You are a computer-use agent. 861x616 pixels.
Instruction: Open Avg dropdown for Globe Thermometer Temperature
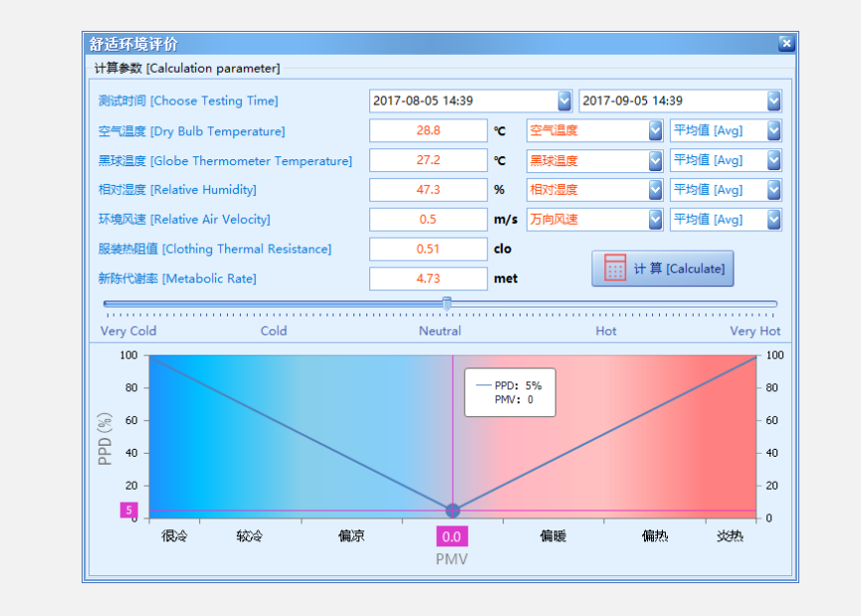click(x=773, y=160)
